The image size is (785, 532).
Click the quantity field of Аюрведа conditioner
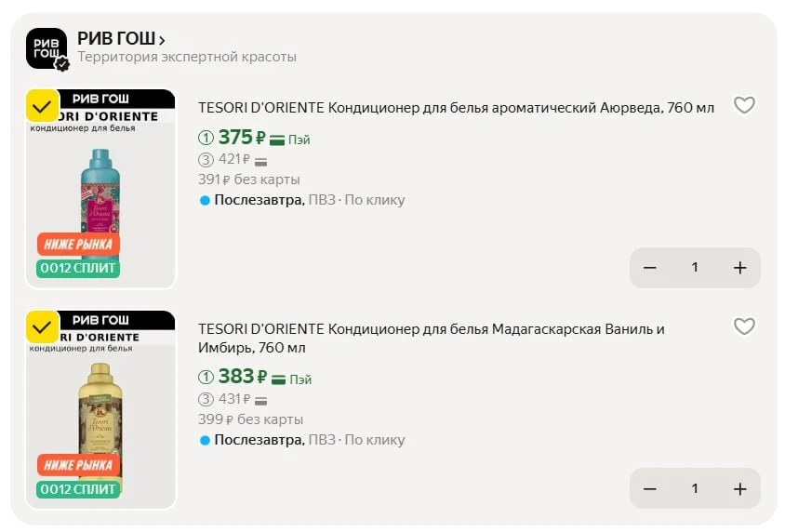(x=695, y=268)
